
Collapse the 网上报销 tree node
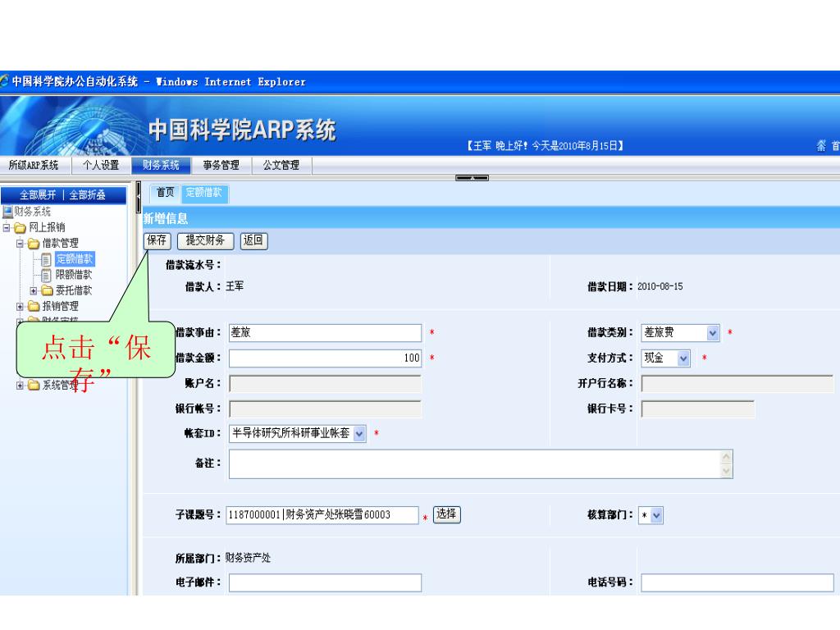pos(7,228)
